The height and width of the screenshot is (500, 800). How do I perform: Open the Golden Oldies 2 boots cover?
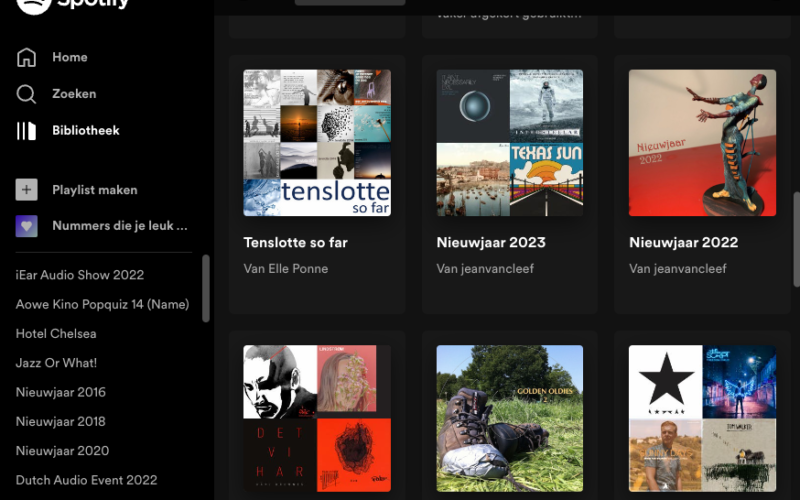pos(510,418)
